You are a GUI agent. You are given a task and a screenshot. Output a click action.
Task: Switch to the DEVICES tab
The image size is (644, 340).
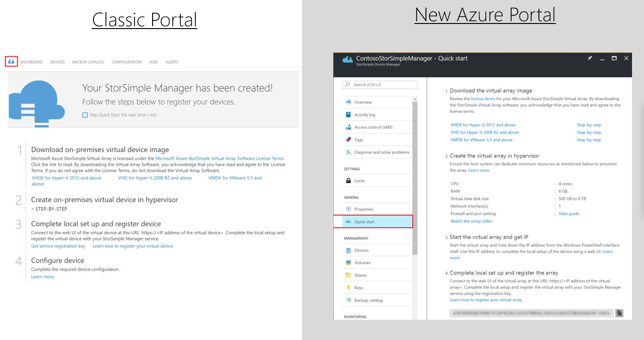[57, 62]
